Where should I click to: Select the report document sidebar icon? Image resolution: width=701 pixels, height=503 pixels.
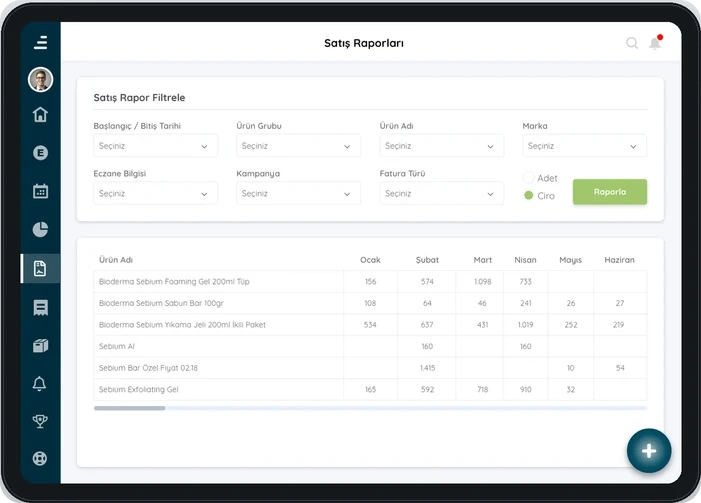coord(40,268)
